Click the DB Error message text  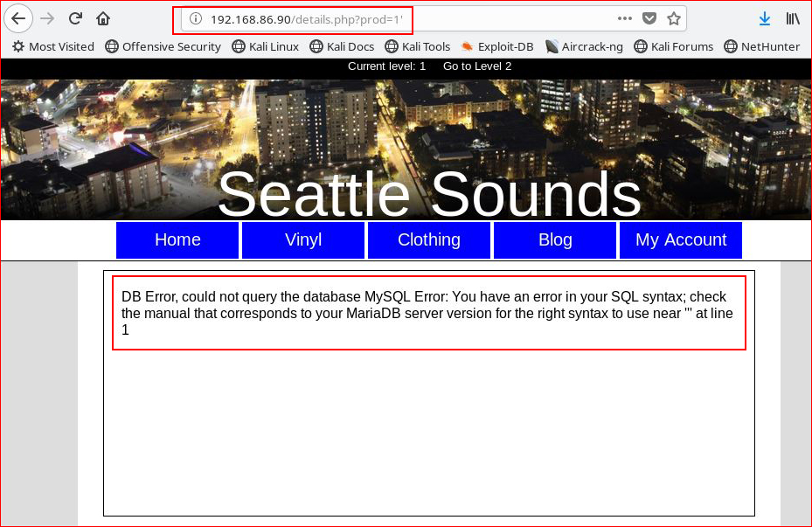pyautogui.click(x=427, y=313)
